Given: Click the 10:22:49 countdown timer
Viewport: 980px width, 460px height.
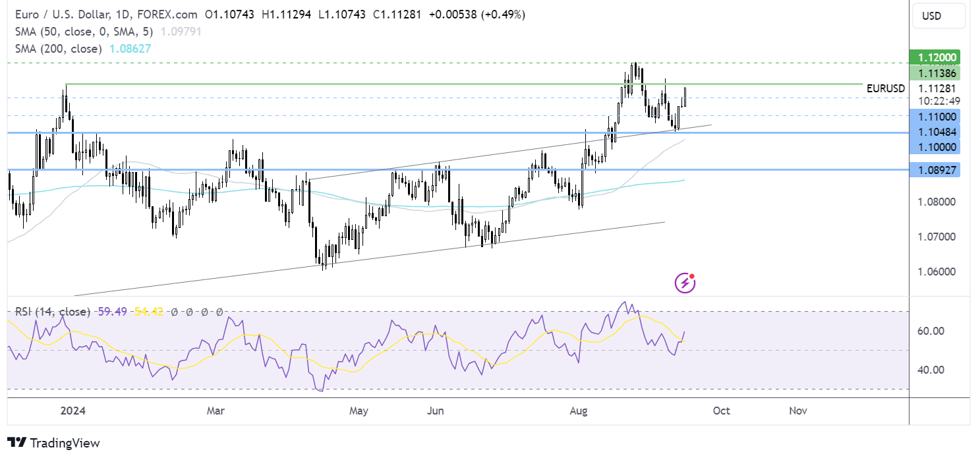Looking at the screenshot, I should pos(940,100).
